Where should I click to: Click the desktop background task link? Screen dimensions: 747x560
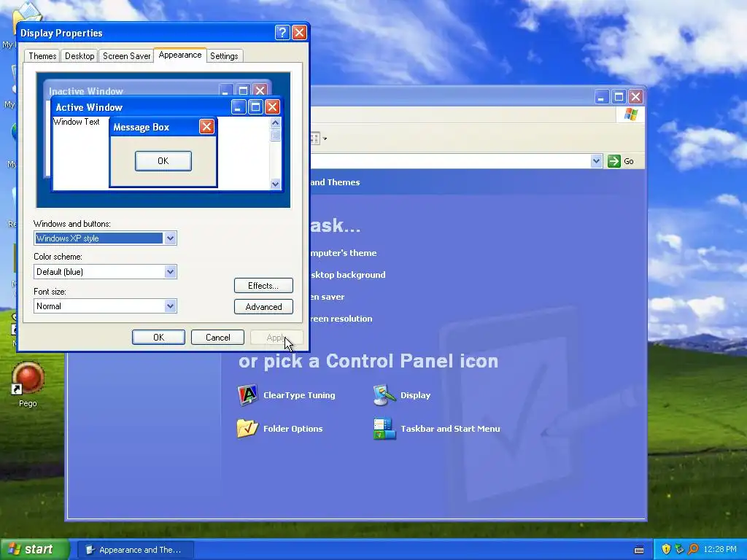click(348, 275)
